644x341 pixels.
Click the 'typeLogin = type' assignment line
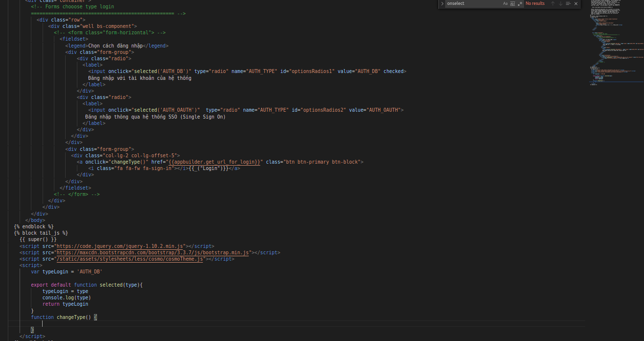pyautogui.click(x=65, y=291)
